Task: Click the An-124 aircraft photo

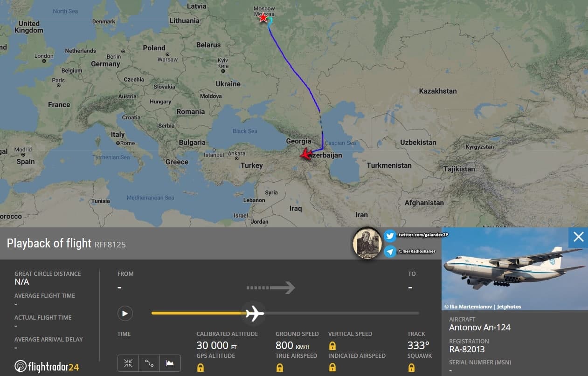Action: 515,269
